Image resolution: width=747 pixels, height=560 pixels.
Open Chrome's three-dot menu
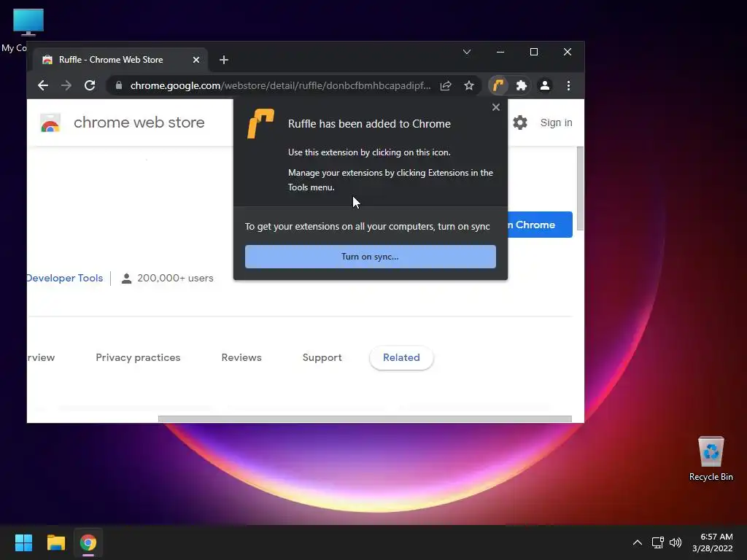(568, 86)
